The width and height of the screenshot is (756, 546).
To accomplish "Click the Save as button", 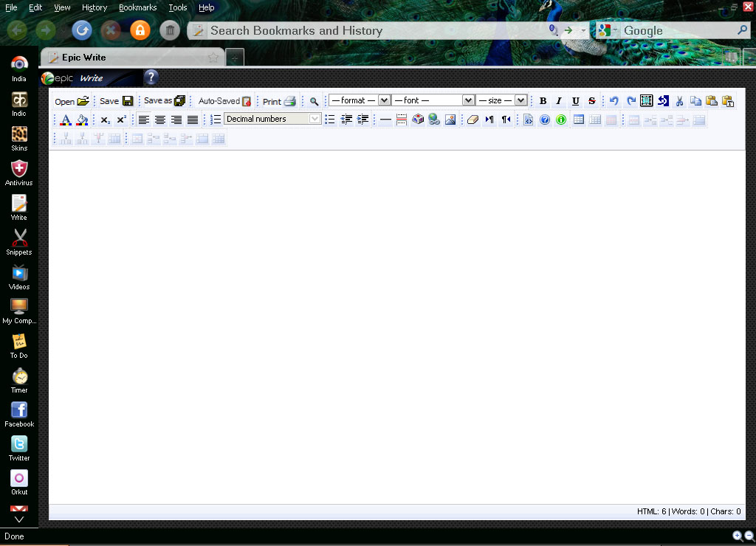I will 158,100.
